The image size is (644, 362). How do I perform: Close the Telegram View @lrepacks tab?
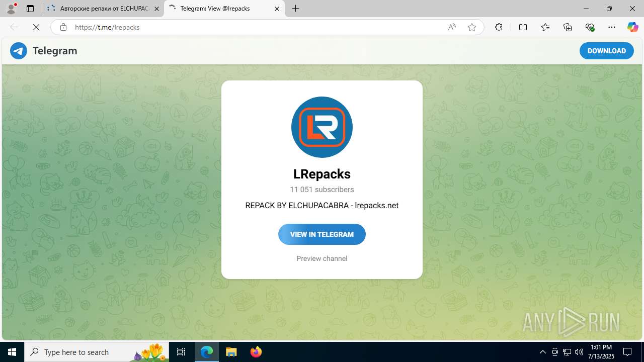coord(277,9)
